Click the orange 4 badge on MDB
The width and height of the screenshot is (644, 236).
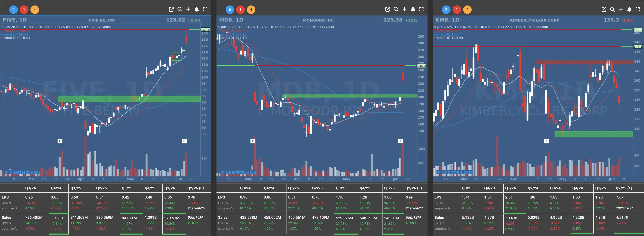[251, 10]
